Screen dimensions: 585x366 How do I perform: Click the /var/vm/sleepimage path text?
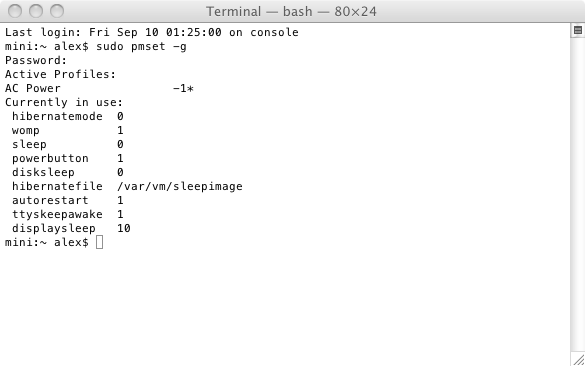click(x=180, y=186)
